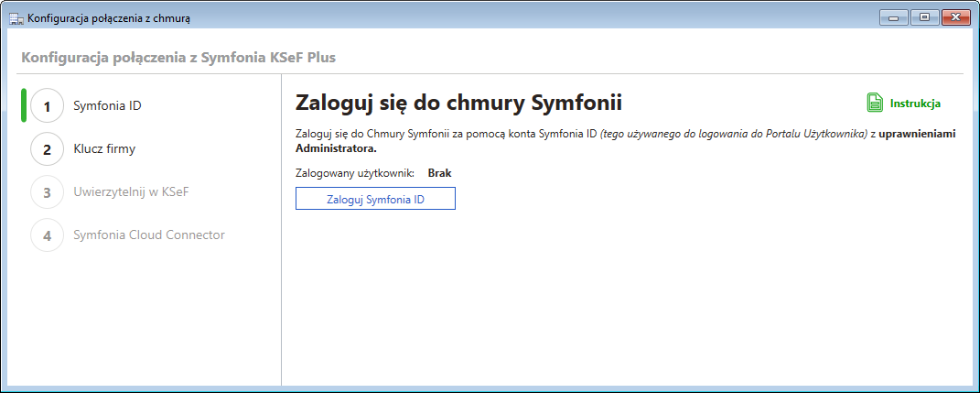Click the Zaloguj Symfonia ID button

tap(375, 199)
